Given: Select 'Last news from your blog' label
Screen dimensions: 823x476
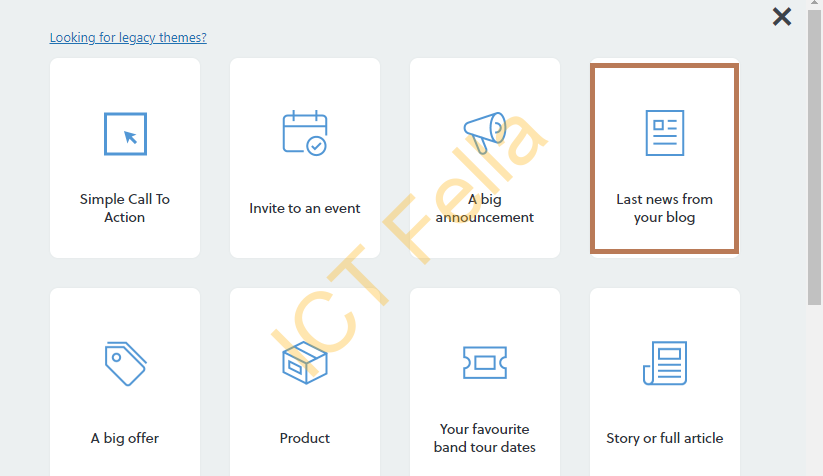Looking at the screenshot, I should click(664, 208).
